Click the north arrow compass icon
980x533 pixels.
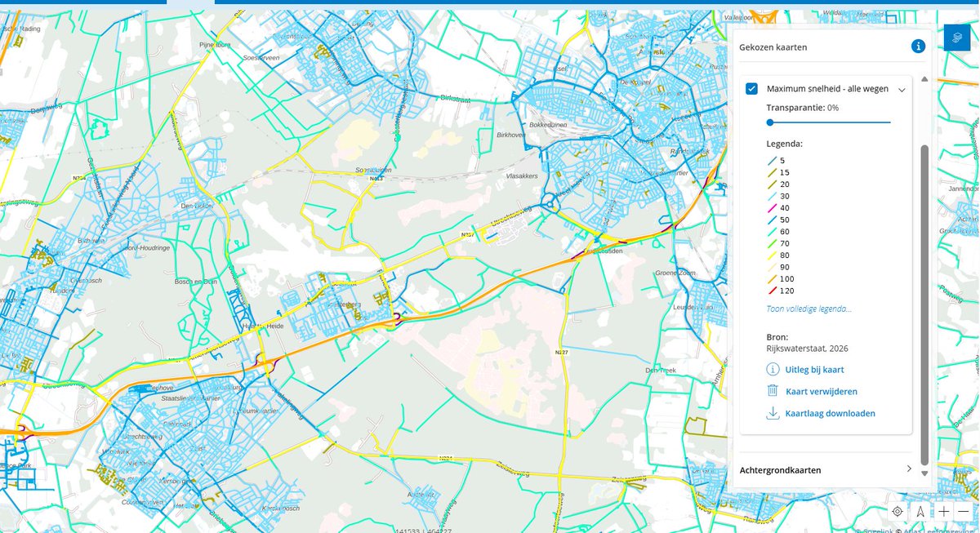(x=920, y=509)
